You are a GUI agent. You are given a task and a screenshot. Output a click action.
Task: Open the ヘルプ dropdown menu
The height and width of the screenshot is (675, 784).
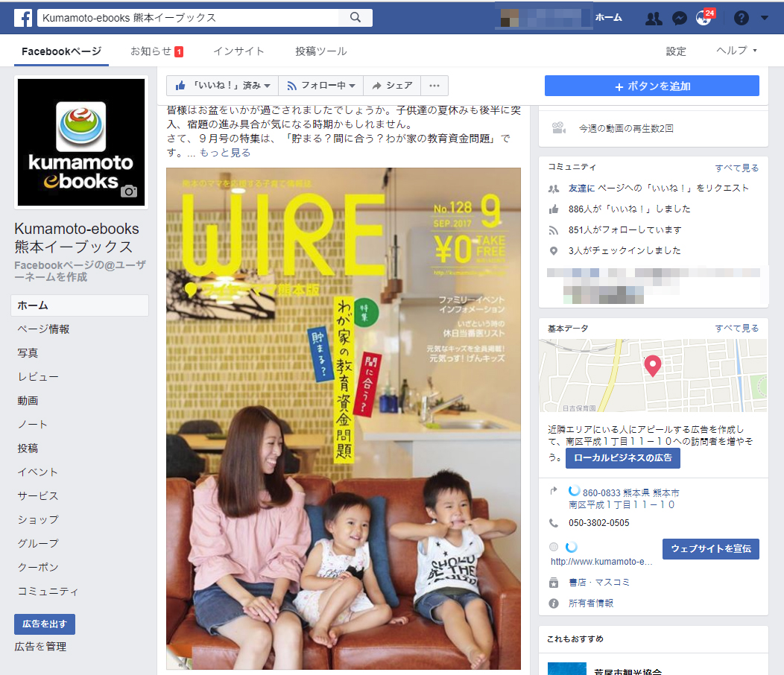pyautogui.click(x=736, y=51)
